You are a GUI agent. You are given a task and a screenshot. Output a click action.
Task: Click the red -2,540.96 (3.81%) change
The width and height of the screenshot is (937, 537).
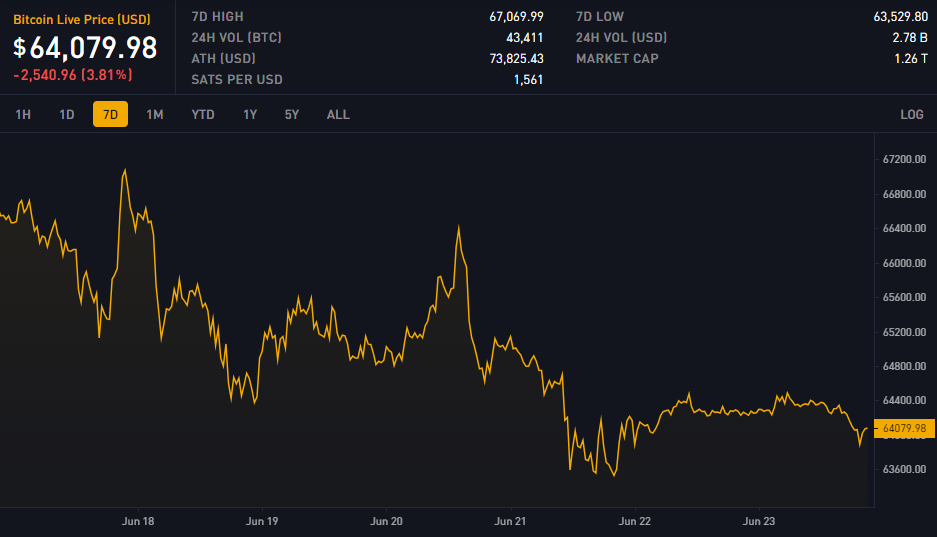72,74
